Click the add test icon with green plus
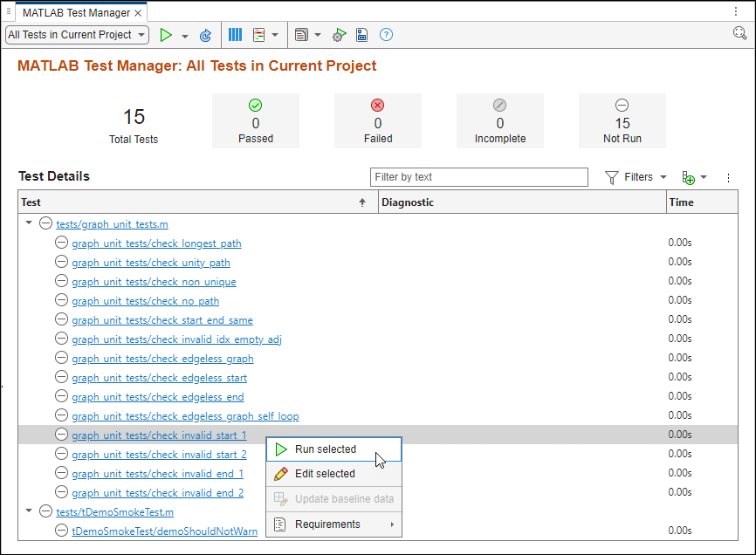 click(x=688, y=177)
